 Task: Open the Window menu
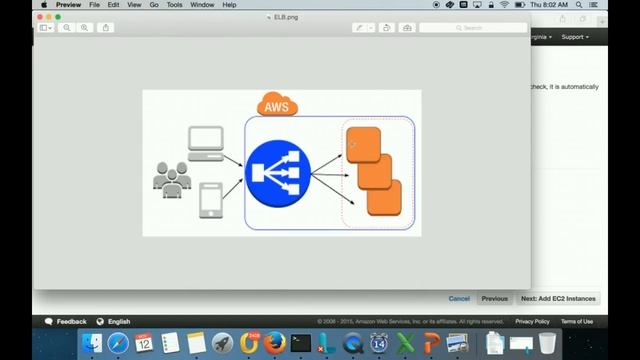202,5
